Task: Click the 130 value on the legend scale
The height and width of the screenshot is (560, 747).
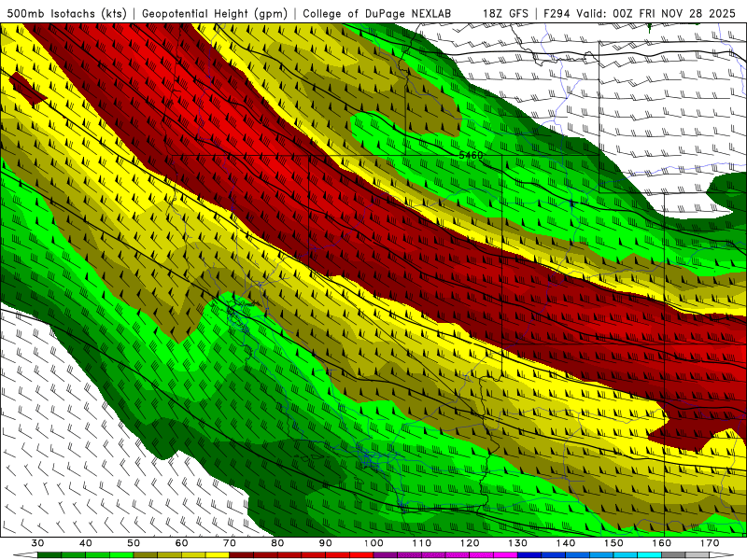Action: coord(518,543)
